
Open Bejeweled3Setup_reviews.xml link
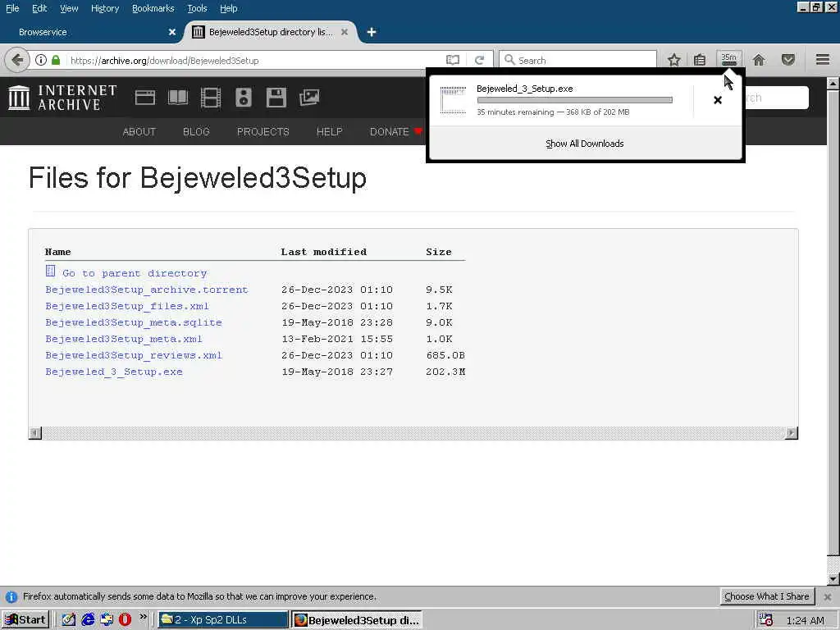pyautogui.click(x=134, y=355)
